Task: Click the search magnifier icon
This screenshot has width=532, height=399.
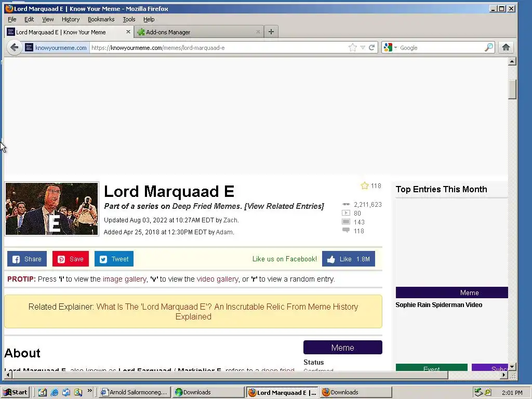Action: coord(488,47)
